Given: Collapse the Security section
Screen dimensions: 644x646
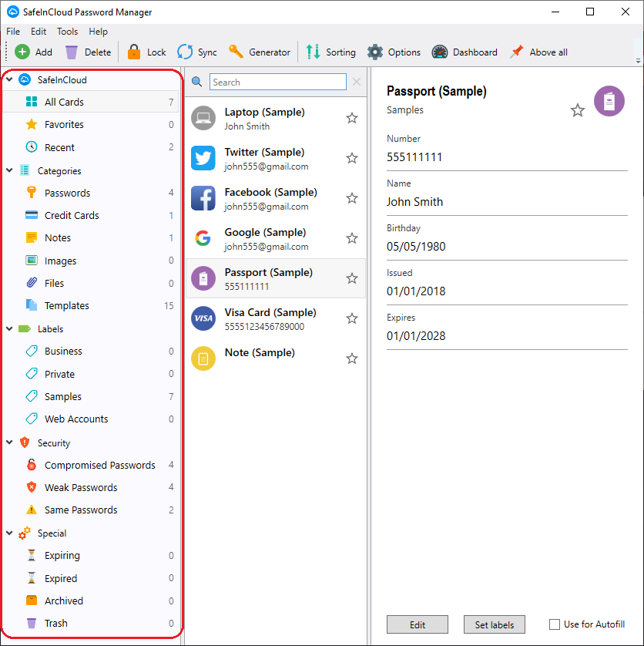Looking at the screenshot, I should 10,442.
